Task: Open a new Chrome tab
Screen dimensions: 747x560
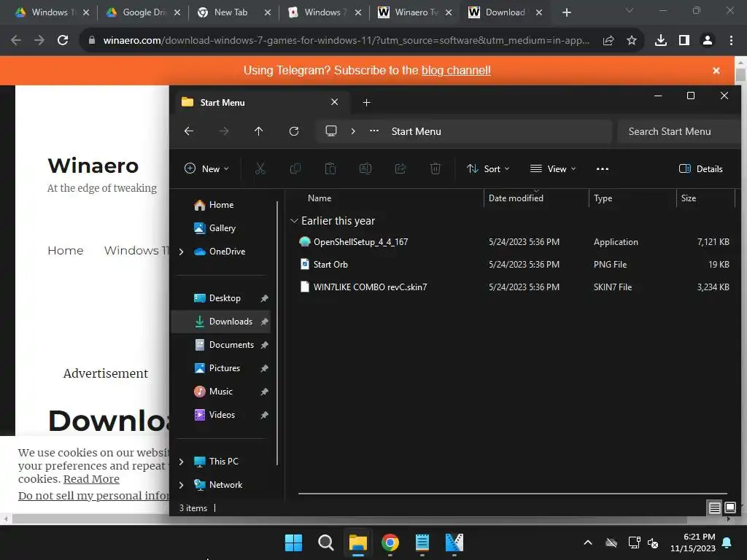Action: point(566,12)
